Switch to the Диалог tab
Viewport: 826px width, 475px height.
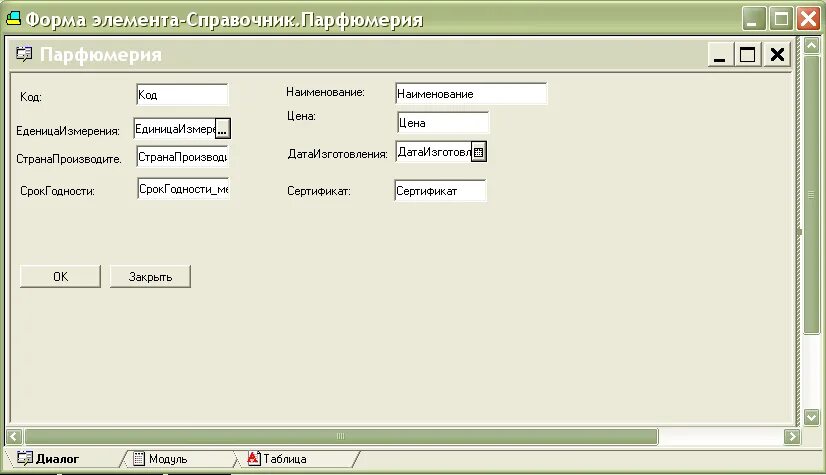click(x=58, y=459)
